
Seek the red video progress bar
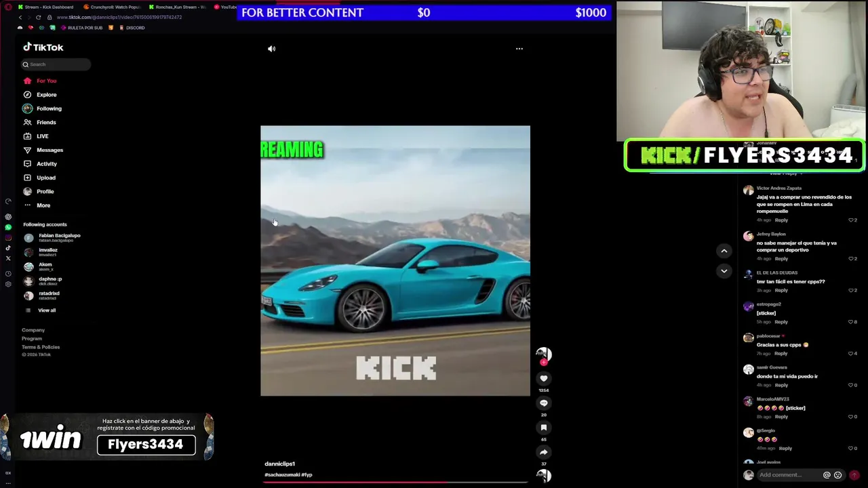[395, 483]
